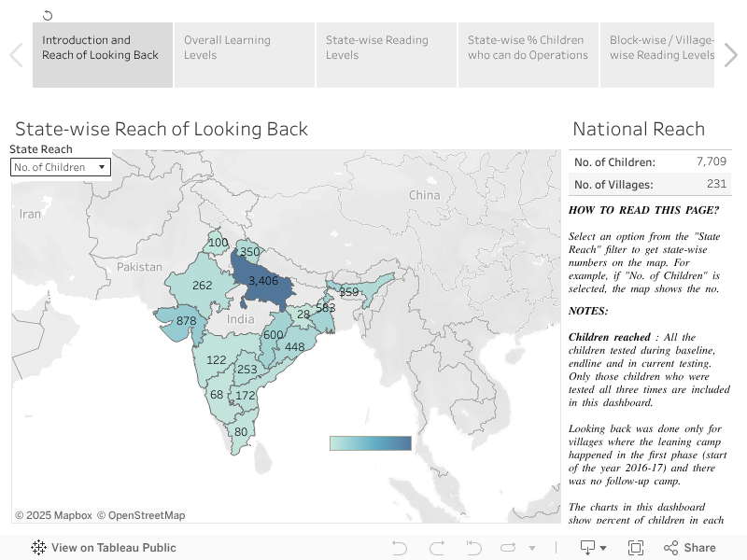Click the Download icon in bottom toolbar

point(587,548)
